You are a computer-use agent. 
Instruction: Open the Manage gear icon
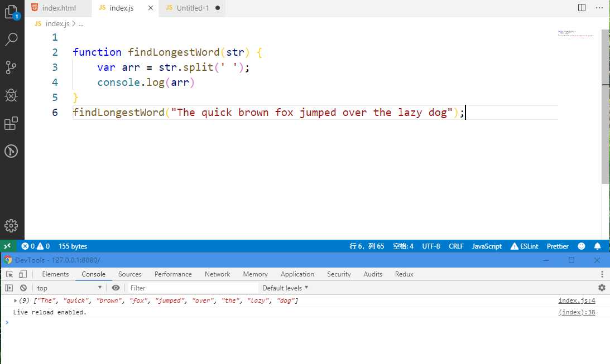click(x=11, y=226)
